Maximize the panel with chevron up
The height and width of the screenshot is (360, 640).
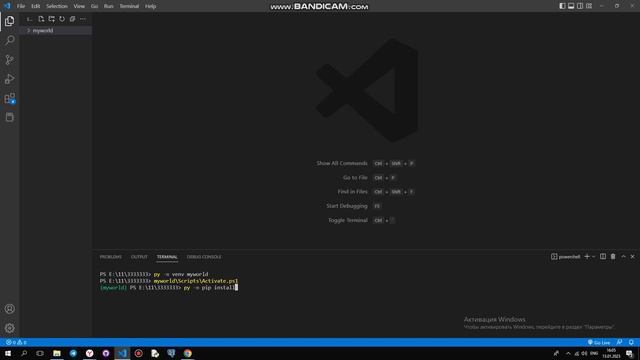pos(623,256)
